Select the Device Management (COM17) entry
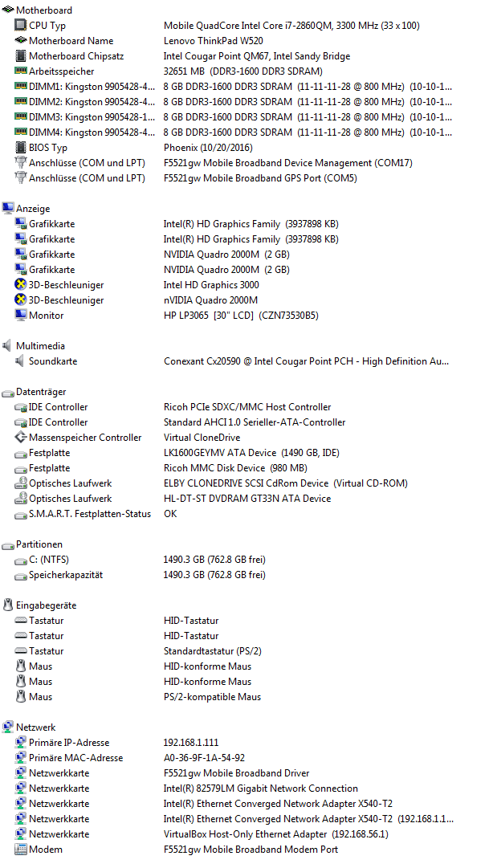Image resolution: width=493 pixels, height=868 pixels. coord(287,163)
